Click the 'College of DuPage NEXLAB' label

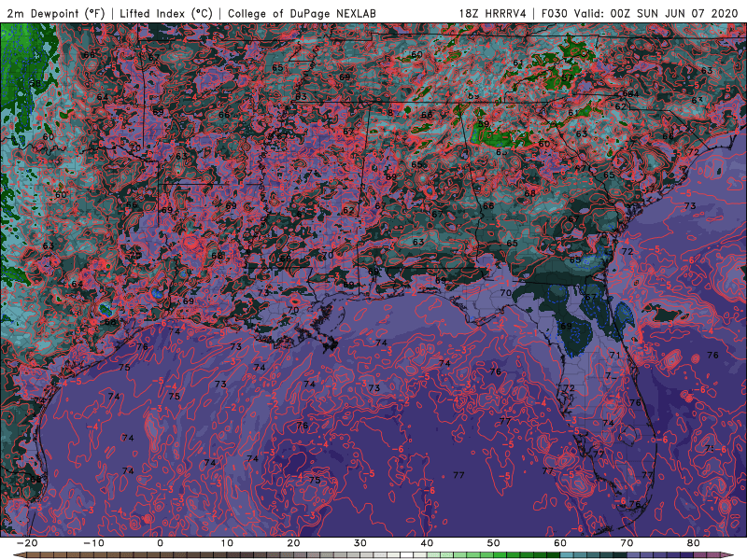[302, 13]
